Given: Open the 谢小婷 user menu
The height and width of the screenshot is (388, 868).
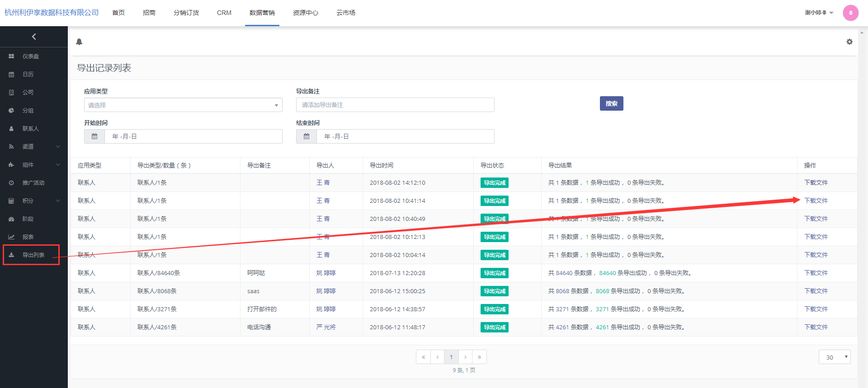Looking at the screenshot, I should click(x=819, y=13).
